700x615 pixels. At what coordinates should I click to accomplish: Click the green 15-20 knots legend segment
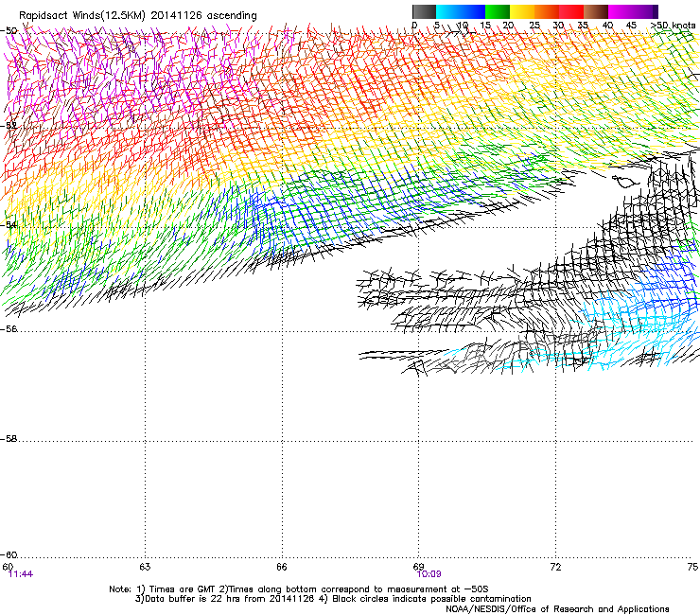[498, 11]
